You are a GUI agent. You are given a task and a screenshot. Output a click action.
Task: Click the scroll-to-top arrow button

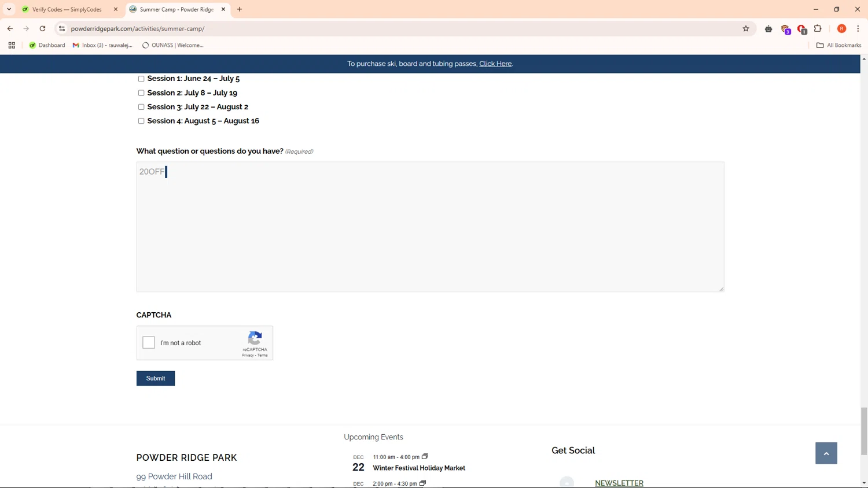(x=826, y=453)
